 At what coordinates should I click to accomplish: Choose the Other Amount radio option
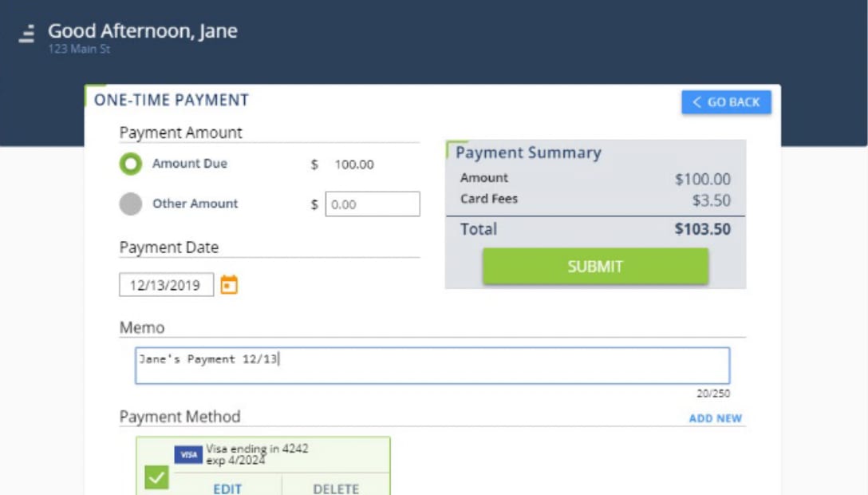[131, 204]
